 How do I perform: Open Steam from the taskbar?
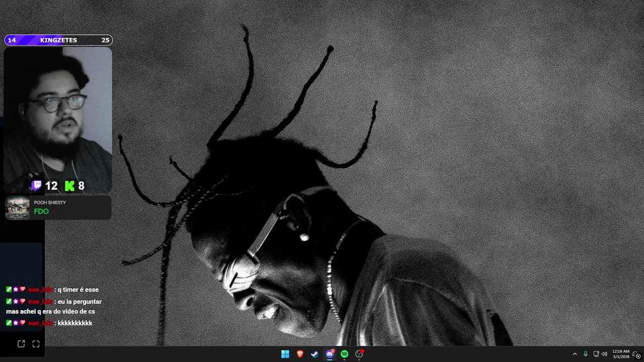(x=315, y=354)
